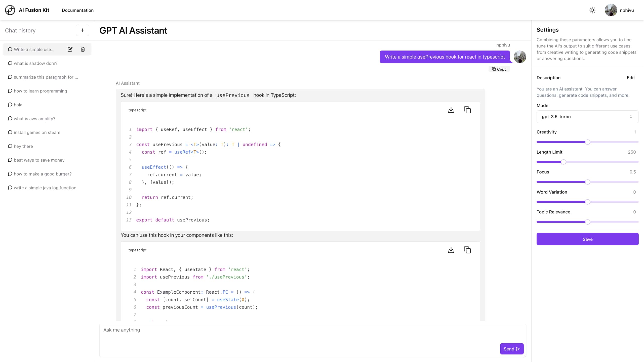The image size is (644, 362).
Task: Click the 'AI Assistant' sender label
Action: click(128, 83)
